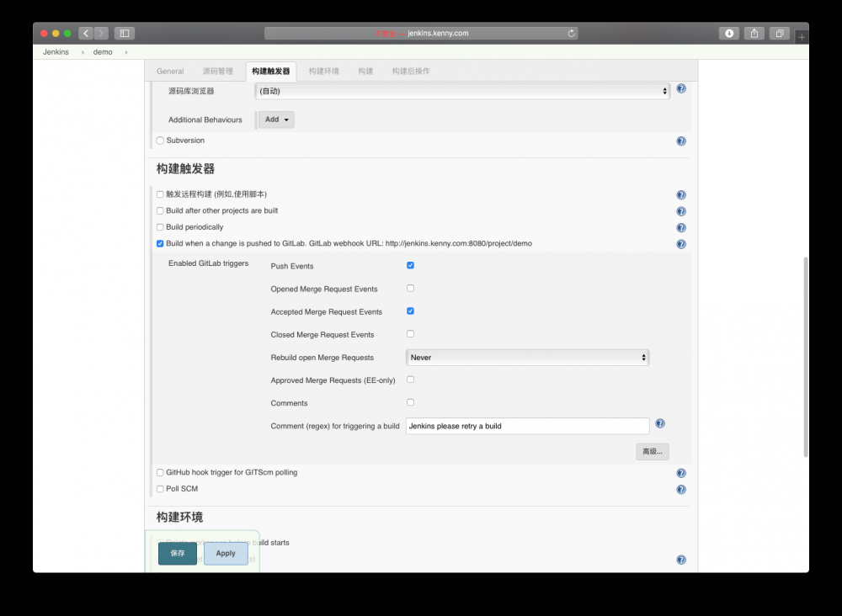Image resolution: width=842 pixels, height=616 pixels.
Task: Toggle Push Events checkbox
Action: [x=410, y=265]
